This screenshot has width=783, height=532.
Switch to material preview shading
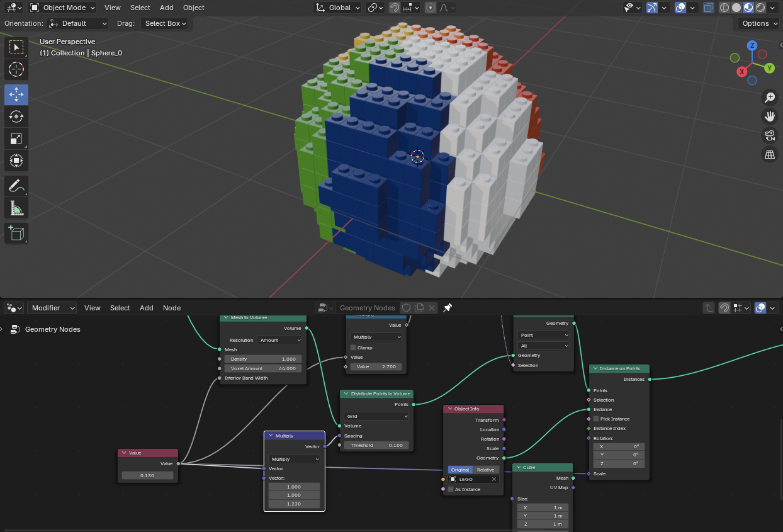(x=748, y=8)
